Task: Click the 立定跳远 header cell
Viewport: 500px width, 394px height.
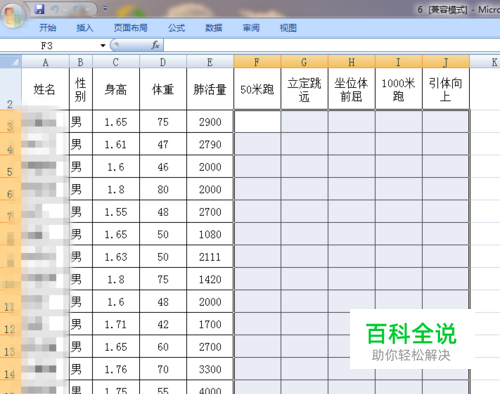Action: coord(304,89)
